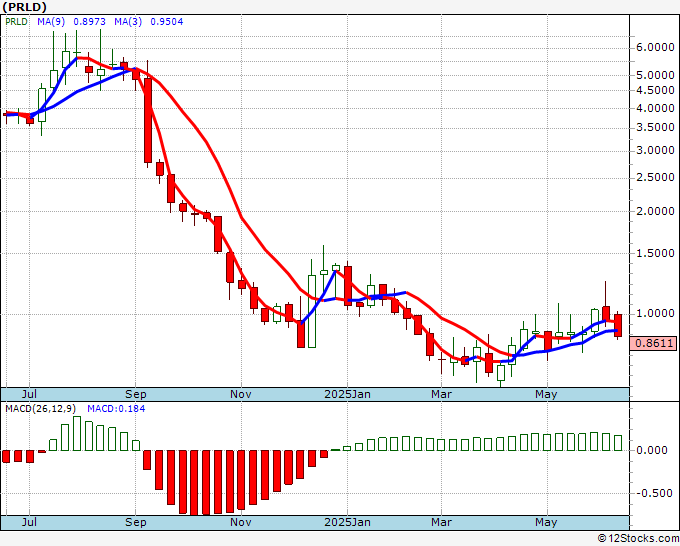This screenshot has height=546, width=680.
Task: Click the 1.0000 price axis label
Action: (x=655, y=314)
